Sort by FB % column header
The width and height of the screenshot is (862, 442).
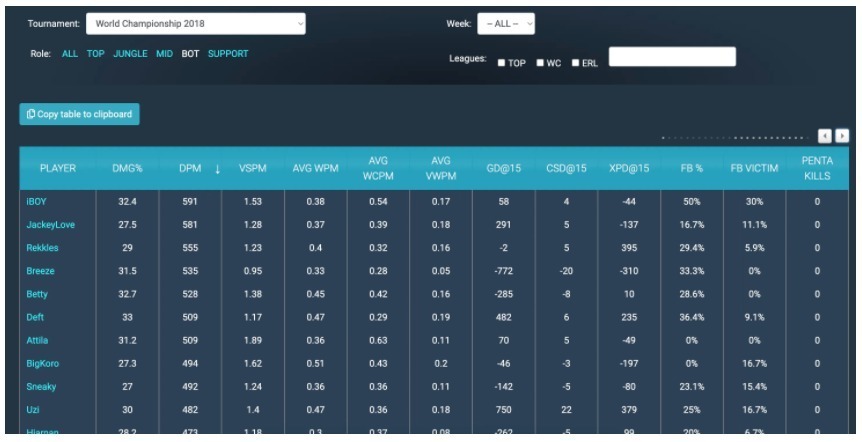(x=692, y=168)
